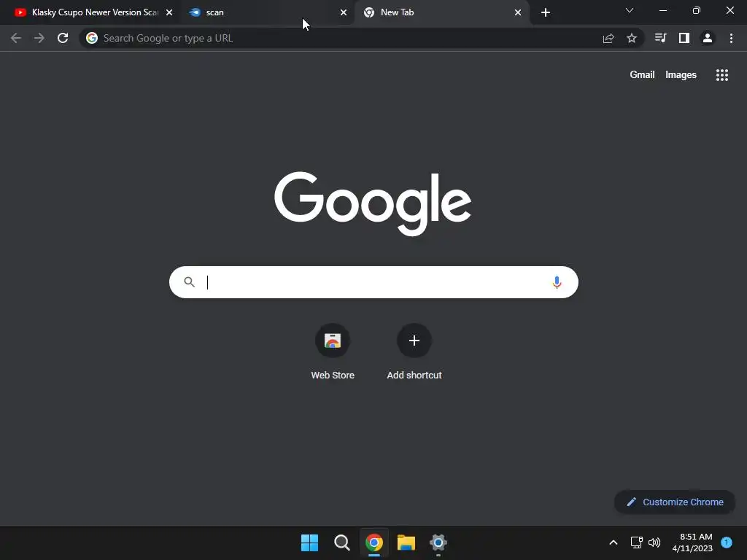Go forward using the browser forward arrow
Screen dimensions: 747x560
click(x=39, y=38)
